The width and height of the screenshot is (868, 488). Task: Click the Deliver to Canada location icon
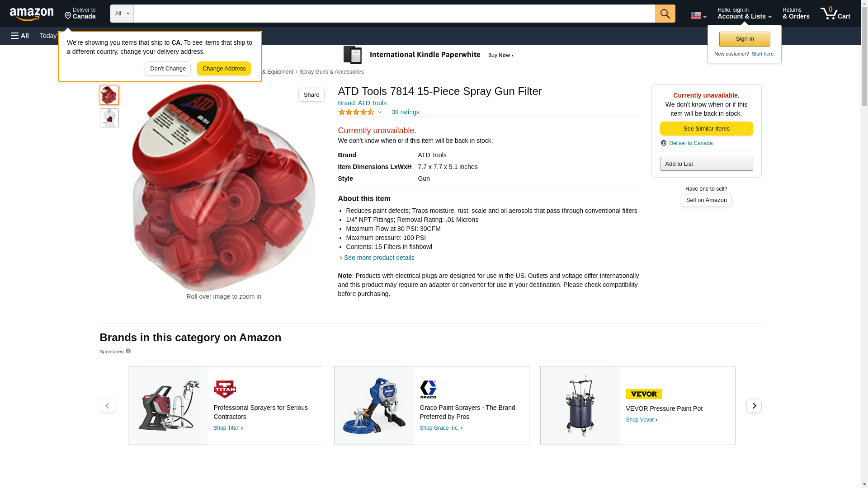pos(663,143)
